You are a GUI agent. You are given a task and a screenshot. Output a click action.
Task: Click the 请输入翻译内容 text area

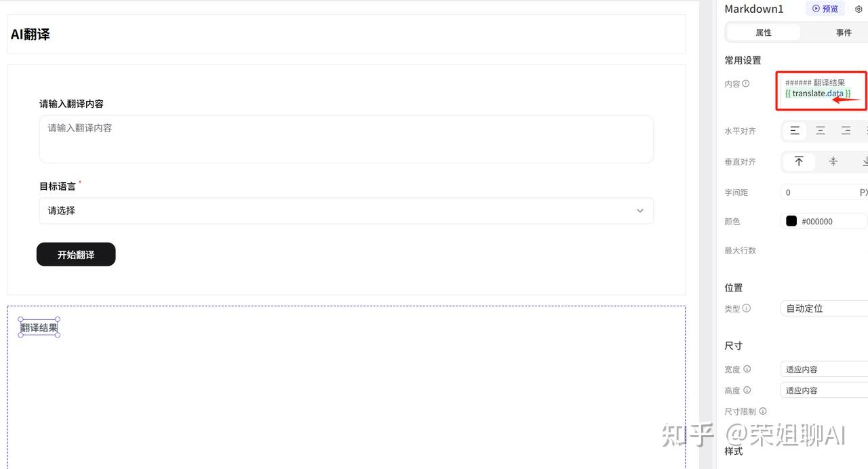[x=346, y=139]
